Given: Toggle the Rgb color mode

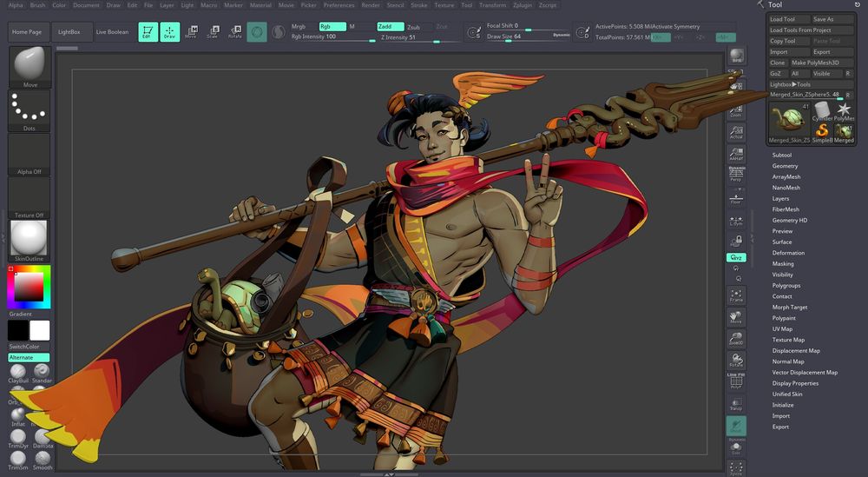Looking at the screenshot, I should tap(332, 27).
